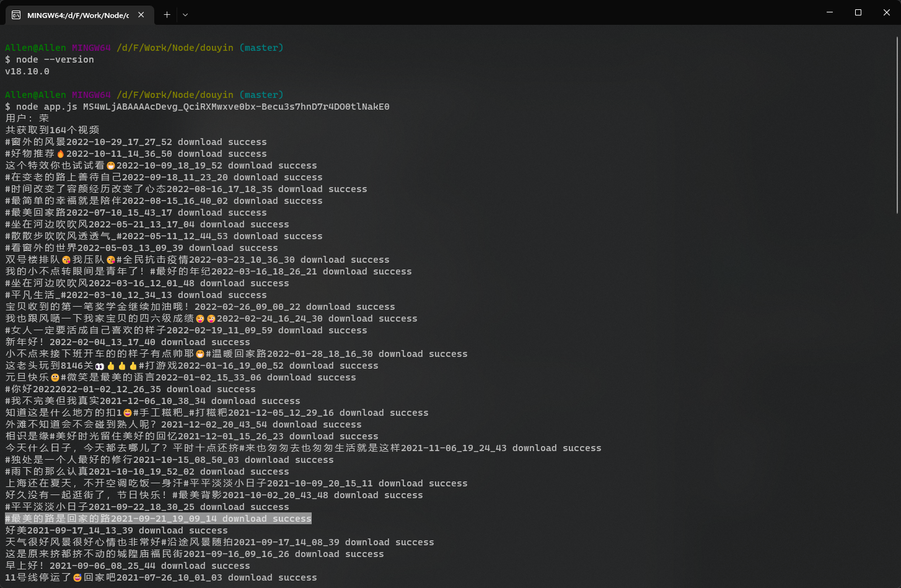The height and width of the screenshot is (588, 901).
Task: Click the 'node --version' command text
Action: pyautogui.click(x=55, y=59)
